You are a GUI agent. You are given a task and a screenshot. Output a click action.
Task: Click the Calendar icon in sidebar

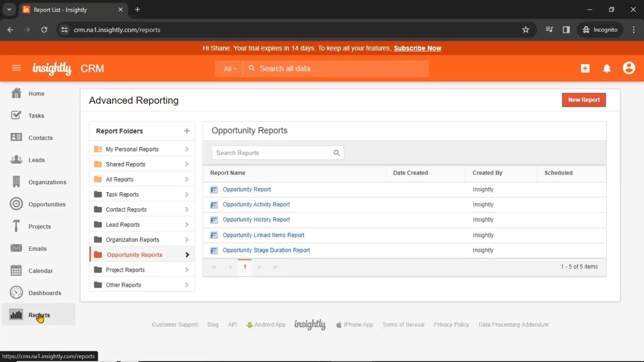[x=16, y=270]
